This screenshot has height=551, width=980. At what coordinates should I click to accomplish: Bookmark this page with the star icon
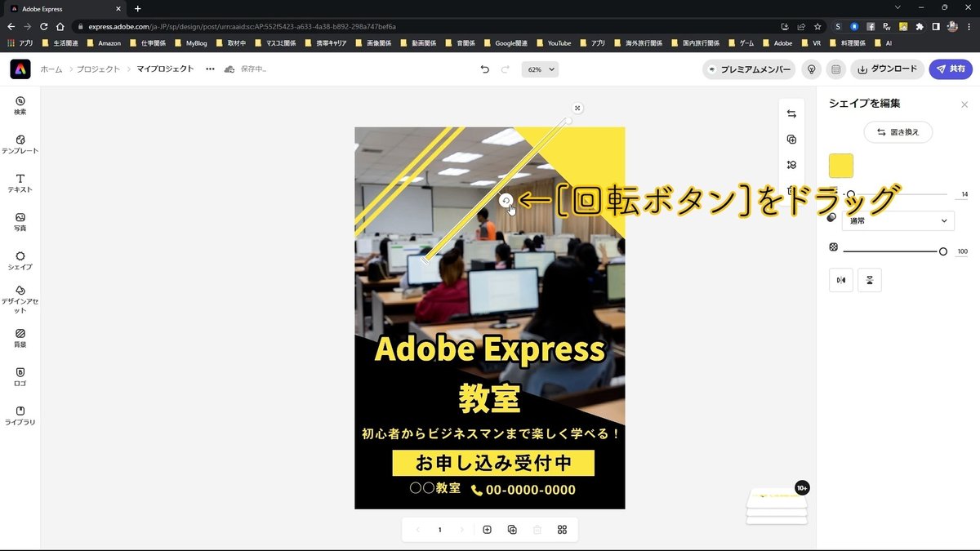tap(817, 26)
